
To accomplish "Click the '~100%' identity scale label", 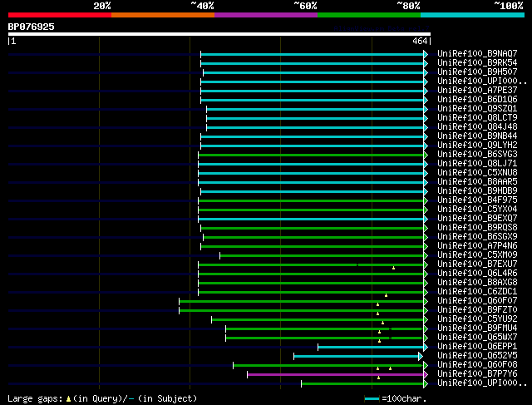I will [x=509, y=6].
